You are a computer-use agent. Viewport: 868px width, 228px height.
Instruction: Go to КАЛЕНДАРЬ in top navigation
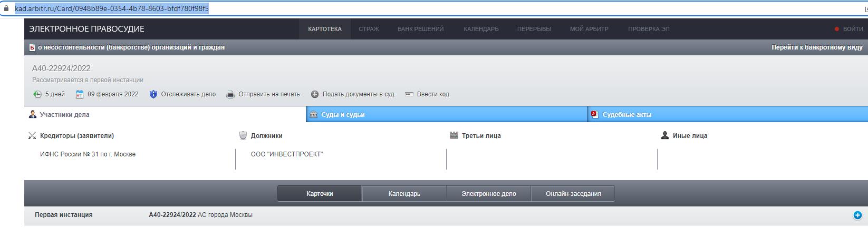[x=481, y=29]
